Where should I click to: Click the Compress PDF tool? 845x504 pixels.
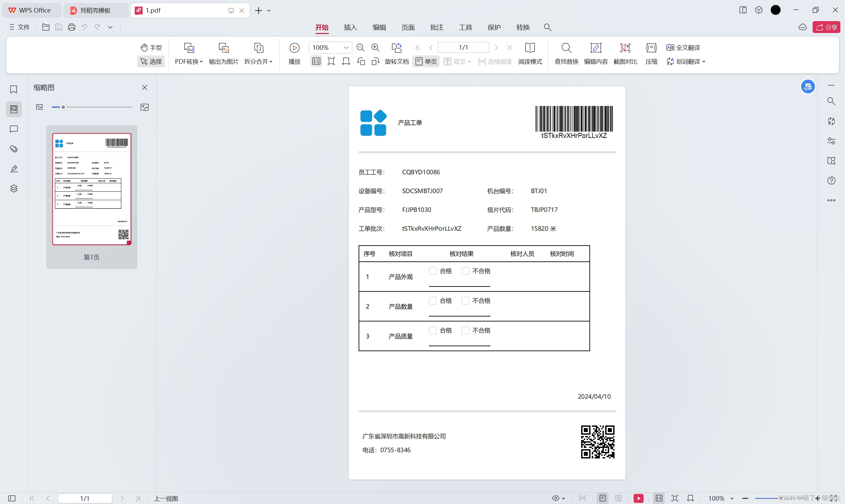click(651, 54)
